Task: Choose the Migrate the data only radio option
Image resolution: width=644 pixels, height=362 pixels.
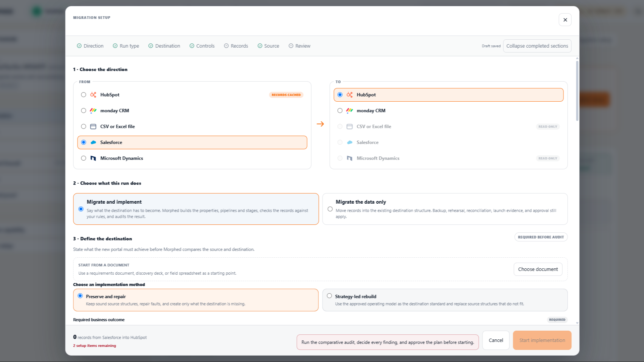Action: (x=330, y=209)
